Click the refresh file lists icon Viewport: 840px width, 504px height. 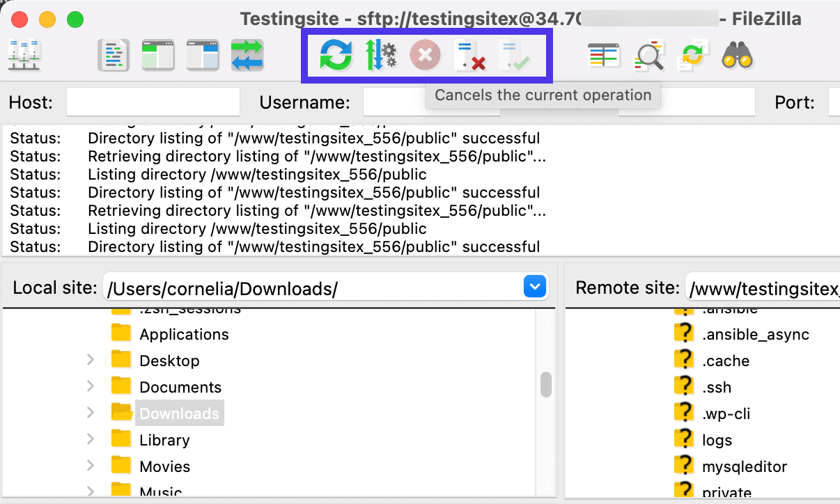[336, 55]
